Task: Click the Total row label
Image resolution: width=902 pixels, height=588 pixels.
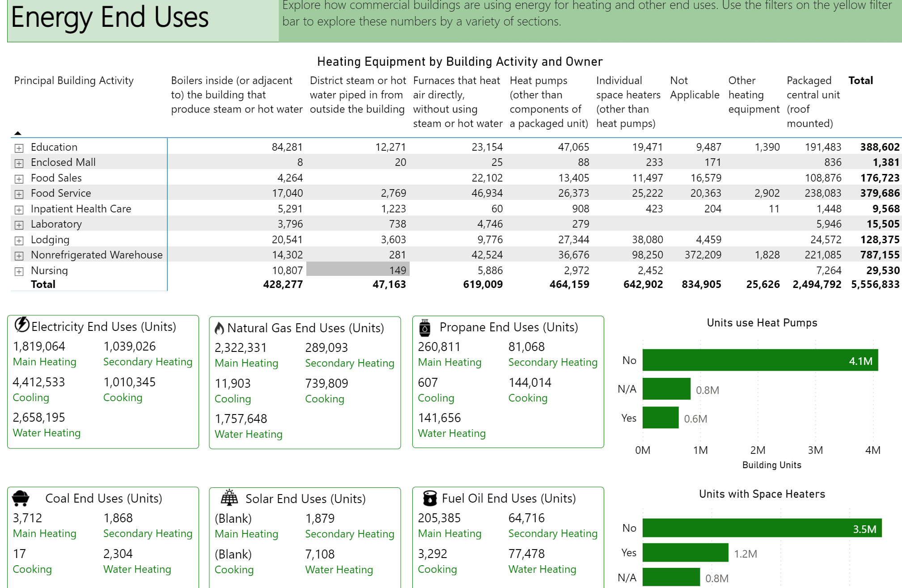Action: (43, 284)
